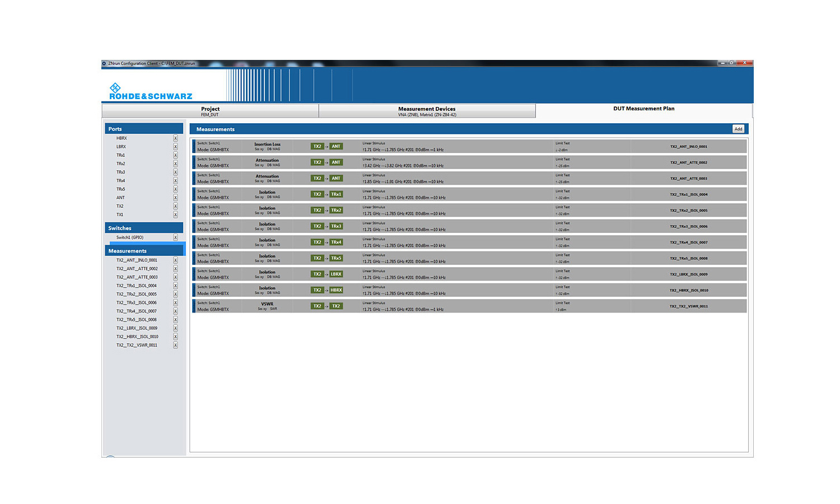The image size is (840, 504).
Task: Click the Rohde & Schwarz logo
Action: pos(151,92)
